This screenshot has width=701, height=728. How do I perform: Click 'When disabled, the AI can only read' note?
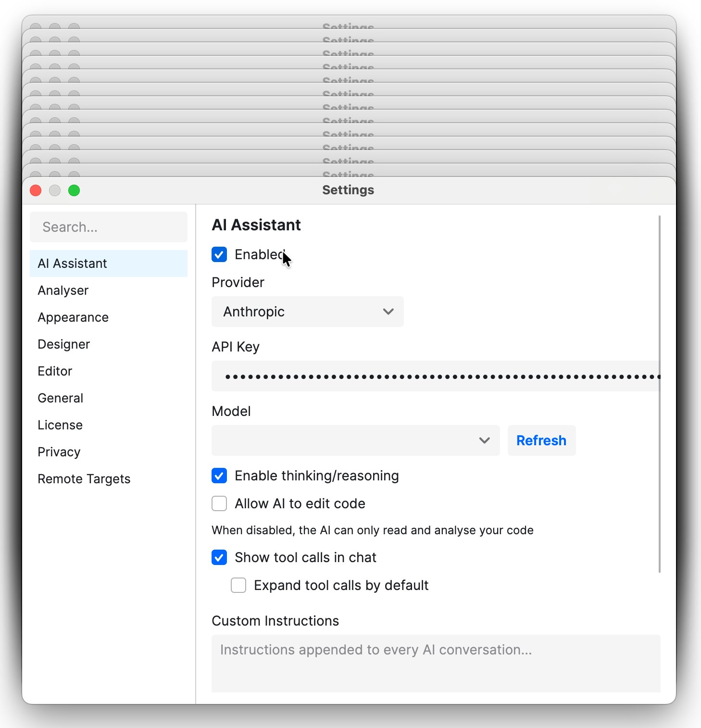point(373,530)
